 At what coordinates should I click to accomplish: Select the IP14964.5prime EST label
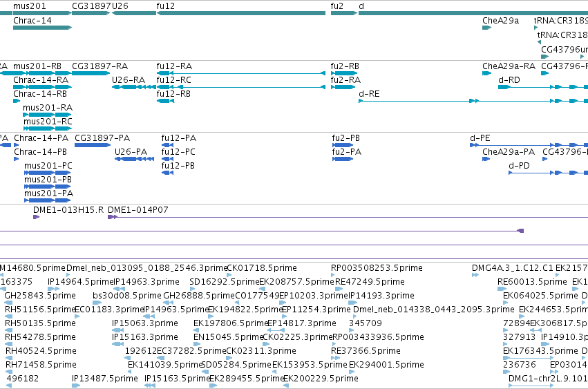pyautogui.click(x=80, y=283)
